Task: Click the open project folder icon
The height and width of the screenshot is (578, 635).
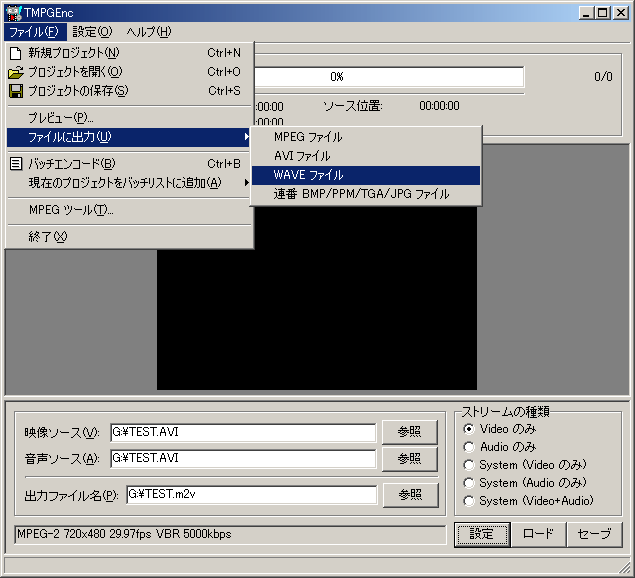Action: 16,73
